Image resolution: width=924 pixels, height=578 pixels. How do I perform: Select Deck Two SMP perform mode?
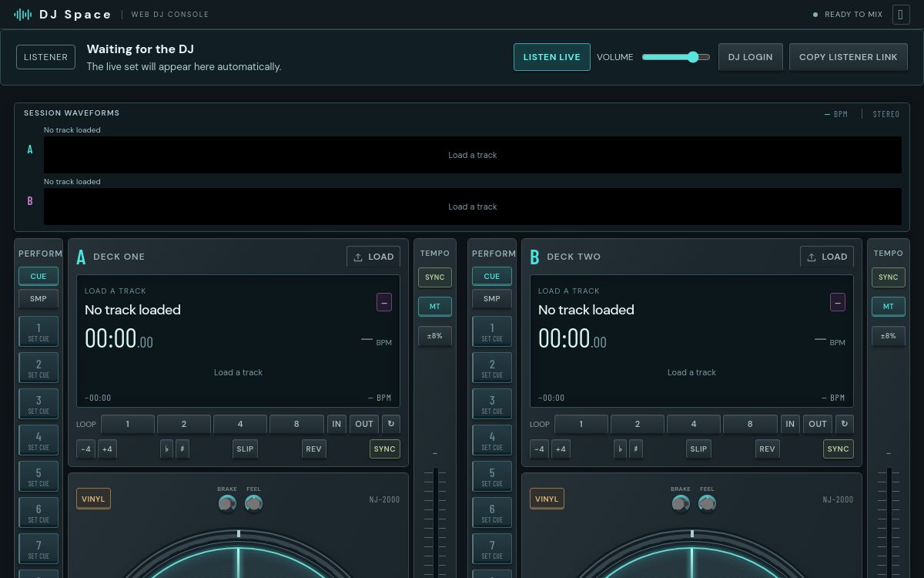coord(492,299)
